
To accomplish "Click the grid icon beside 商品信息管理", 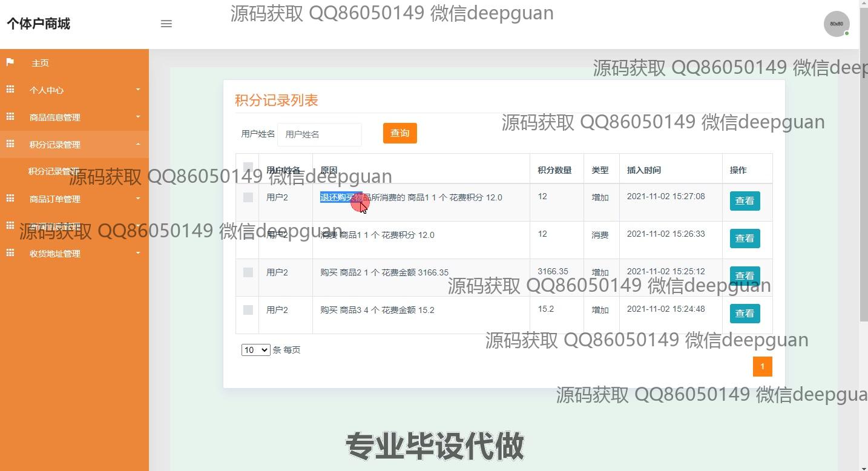I will [10, 117].
